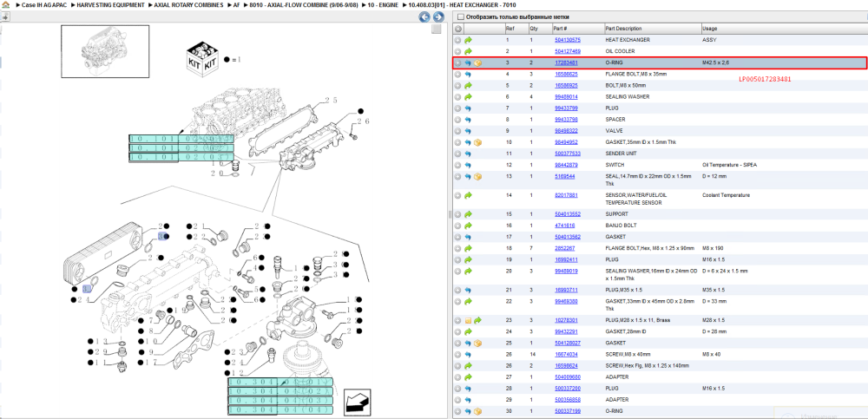The image size is (868, 419).
Task: Click blue arrow on SENDER UNIT row
Action: click(x=468, y=154)
